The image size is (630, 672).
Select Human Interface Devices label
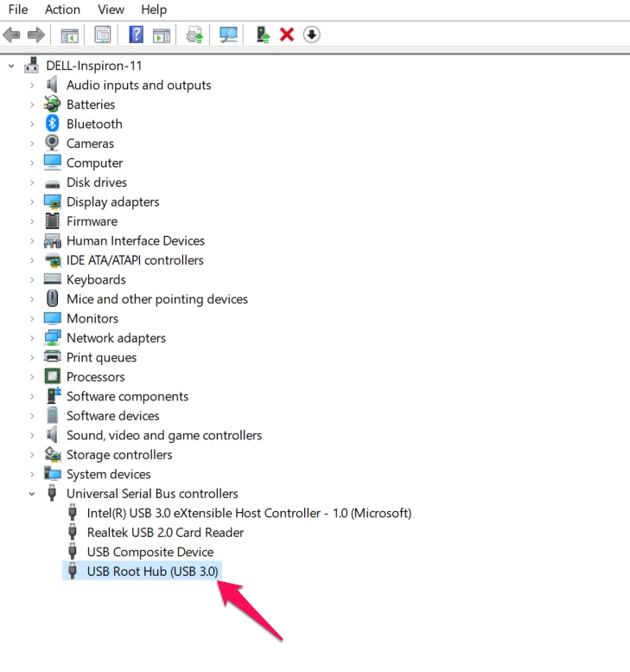[x=136, y=240]
